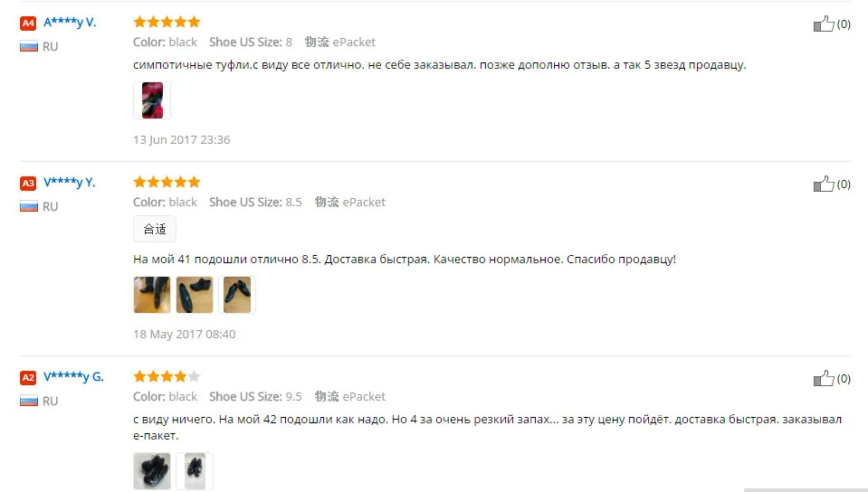Viewport: 868px width, 492px height.
Task: Open red shoe photo in first review
Action: pos(152,100)
